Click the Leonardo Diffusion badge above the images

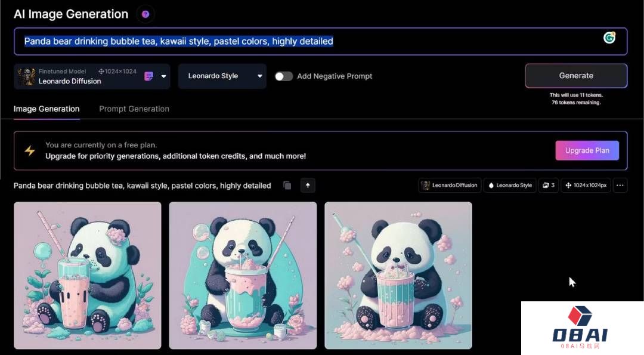pyautogui.click(x=450, y=185)
